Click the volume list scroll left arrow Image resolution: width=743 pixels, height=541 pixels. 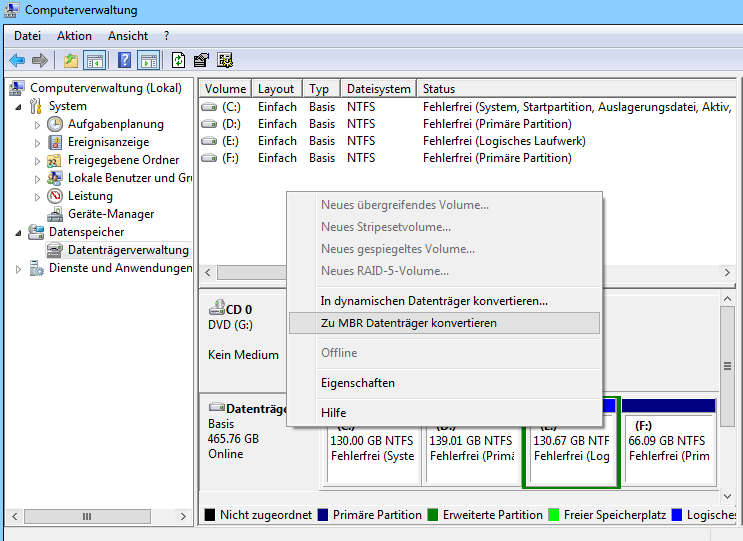(208, 273)
